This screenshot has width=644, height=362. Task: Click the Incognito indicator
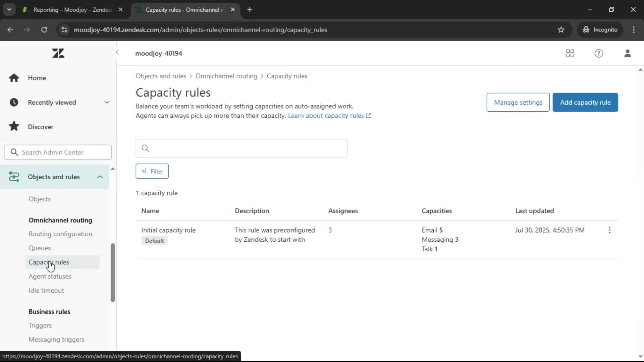click(x=600, y=30)
